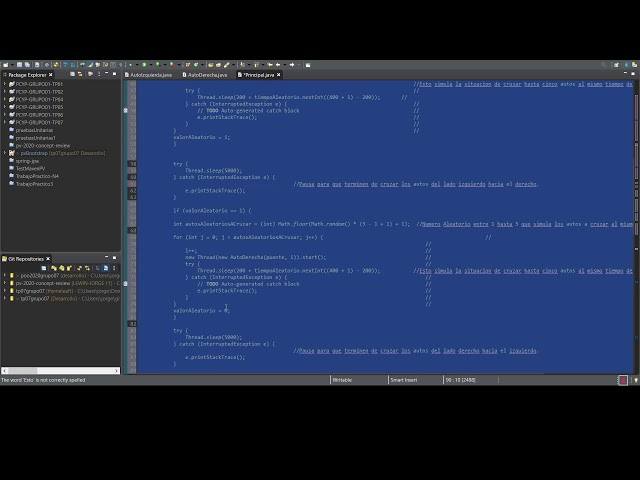Viewport: 640px width, 480px height.
Task: Toggle code fold marker beside first TODO catch
Action: point(126,110)
